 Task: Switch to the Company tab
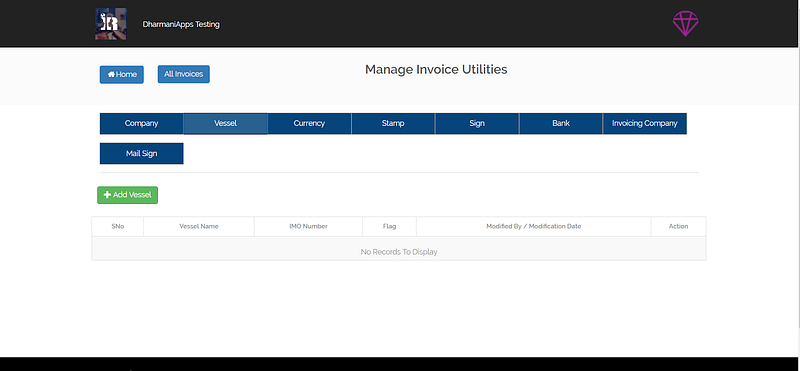point(141,123)
